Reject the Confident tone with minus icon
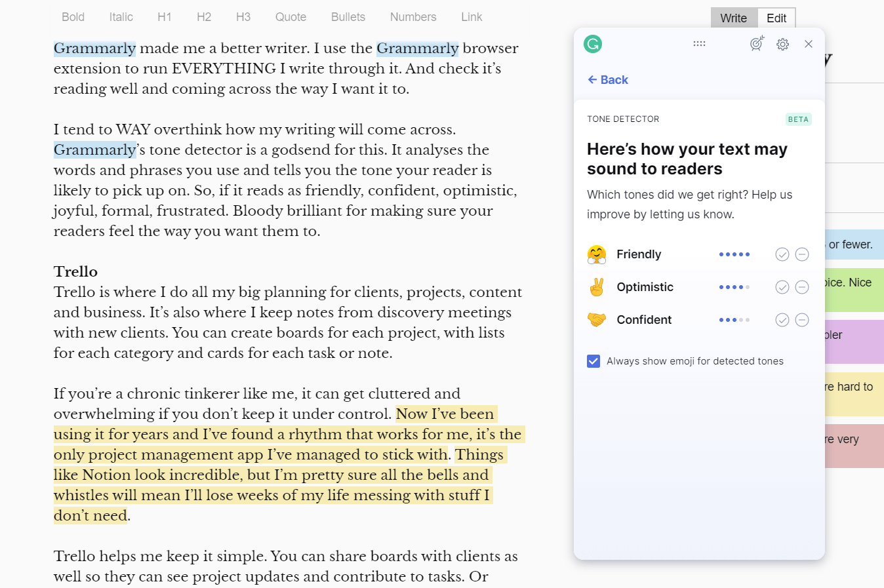This screenshot has width=884, height=588. click(802, 320)
